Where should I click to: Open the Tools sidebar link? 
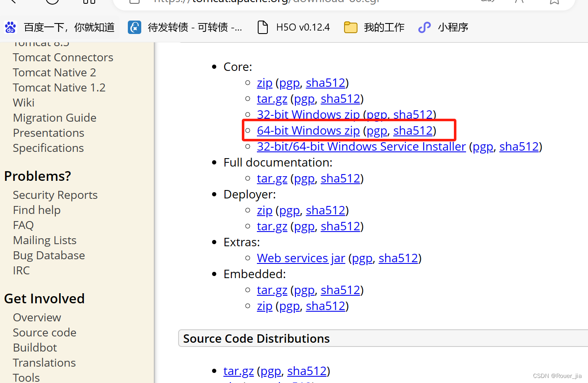[x=26, y=378]
